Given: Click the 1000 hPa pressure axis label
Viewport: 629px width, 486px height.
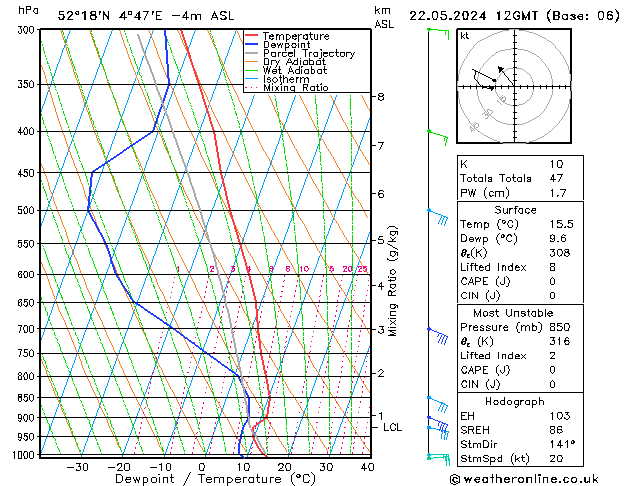Looking at the screenshot, I should click(23, 455).
